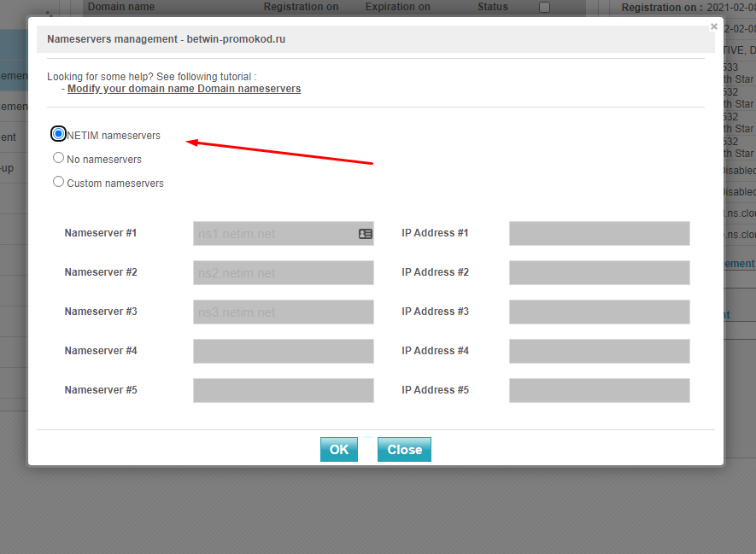Select the Nameserver #4 input field
Screen dimensions: 756x554
(283, 352)
